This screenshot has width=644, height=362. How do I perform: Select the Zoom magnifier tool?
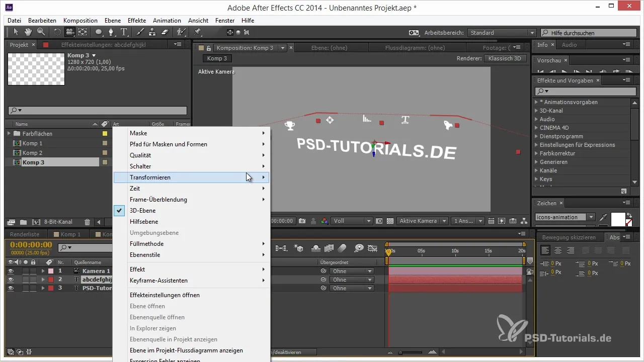[x=40, y=32]
